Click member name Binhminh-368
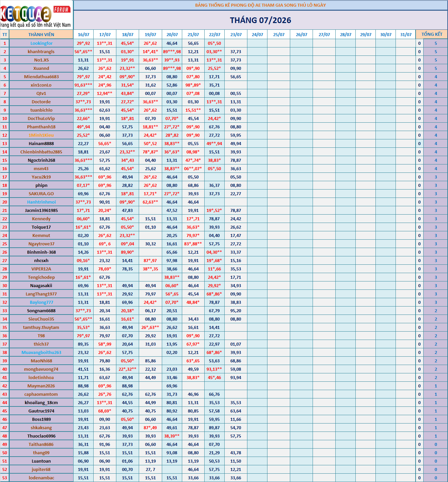The width and height of the screenshot is (448, 482). click(41, 252)
